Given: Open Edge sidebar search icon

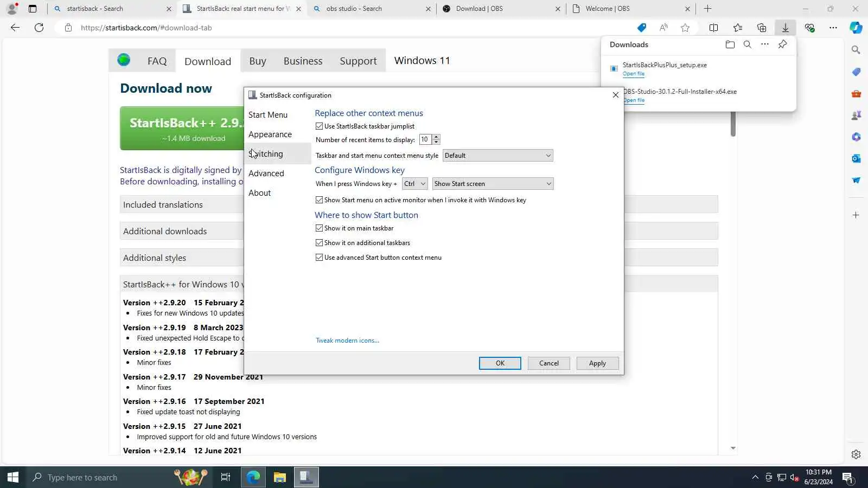Looking at the screenshot, I should click(856, 50).
